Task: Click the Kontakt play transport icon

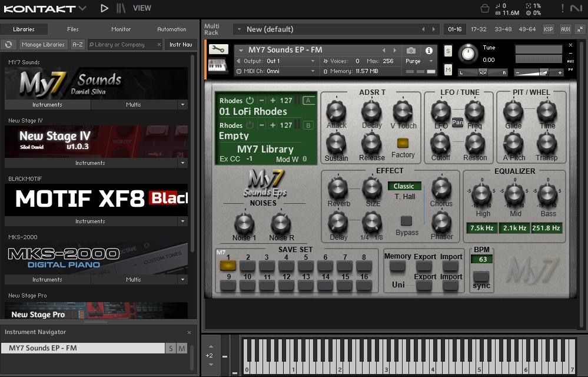Action: tap(105, 8)
